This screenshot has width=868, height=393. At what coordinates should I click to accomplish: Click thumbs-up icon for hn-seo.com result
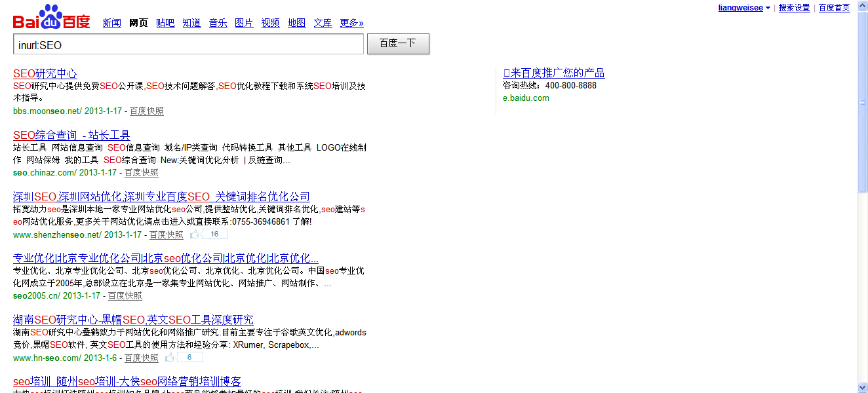tap(170, 358)
